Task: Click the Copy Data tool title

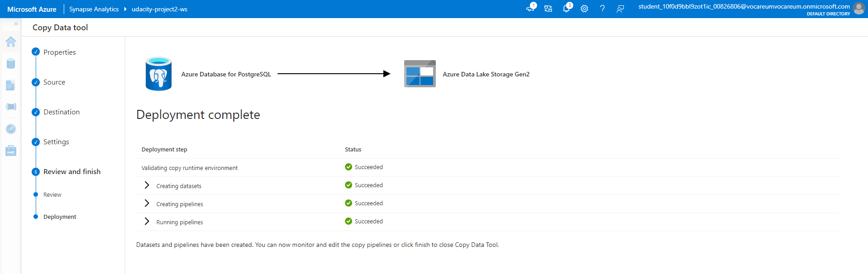Action: (x=60, y=27)
